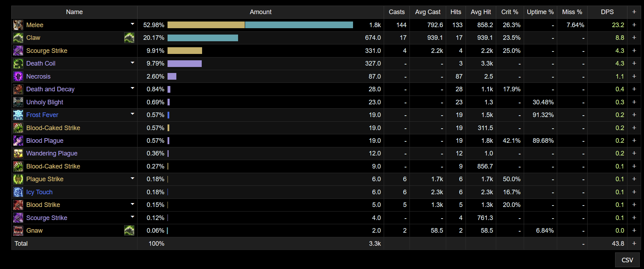Expand the Blood Strike dropdown arrow

click(x=133, y=204)
